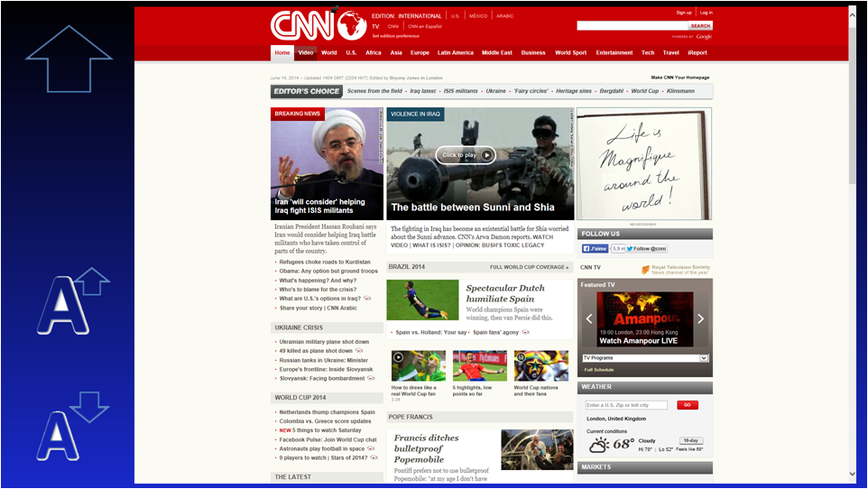This screenshot has height=489, width=868.
Task: Go to the World Sport section
Action: (571, 52)
